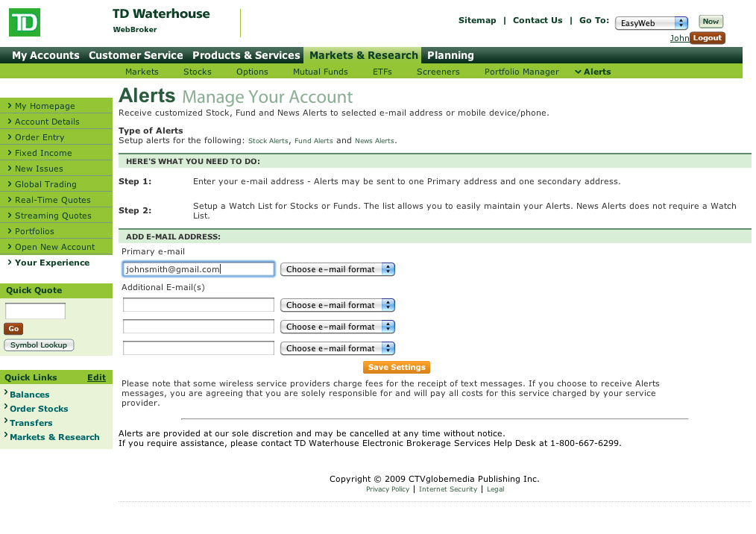Select Markets & Research tab
Screen dimensions: 756x534
363,55
